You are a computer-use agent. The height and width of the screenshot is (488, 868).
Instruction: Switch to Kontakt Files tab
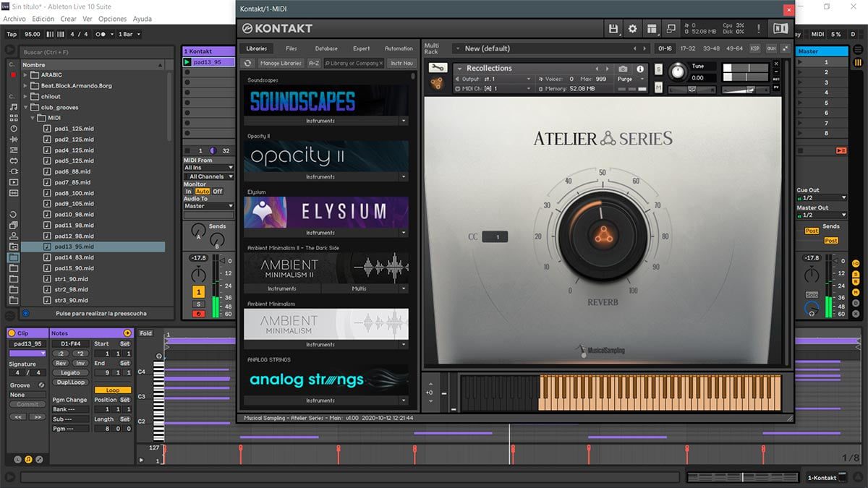pos(291,48)
